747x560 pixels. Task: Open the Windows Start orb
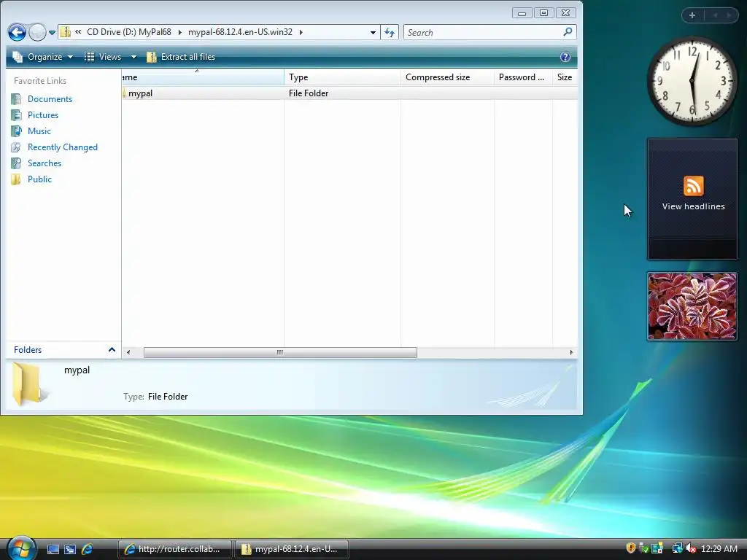(20, 548)
